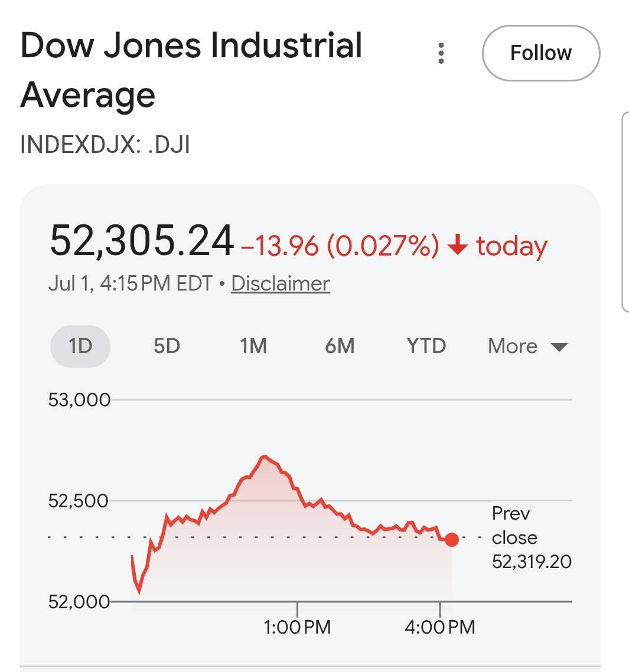Click the 4:00 PM axis tick label
The image size is (629, 672).
440,627
